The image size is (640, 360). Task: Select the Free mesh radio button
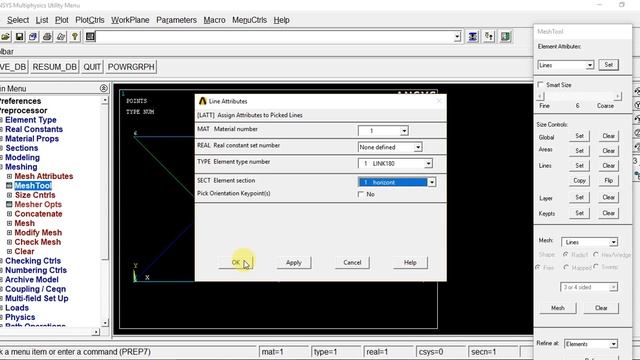[x=538, y=267]
